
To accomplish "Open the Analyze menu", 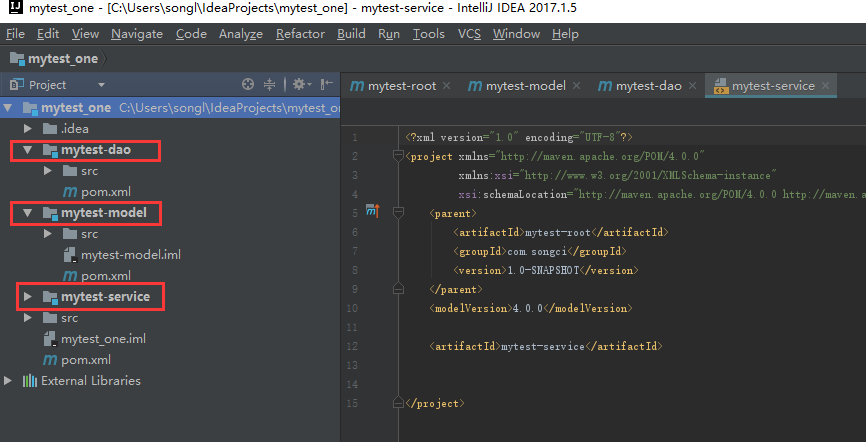I will [241, 34].
